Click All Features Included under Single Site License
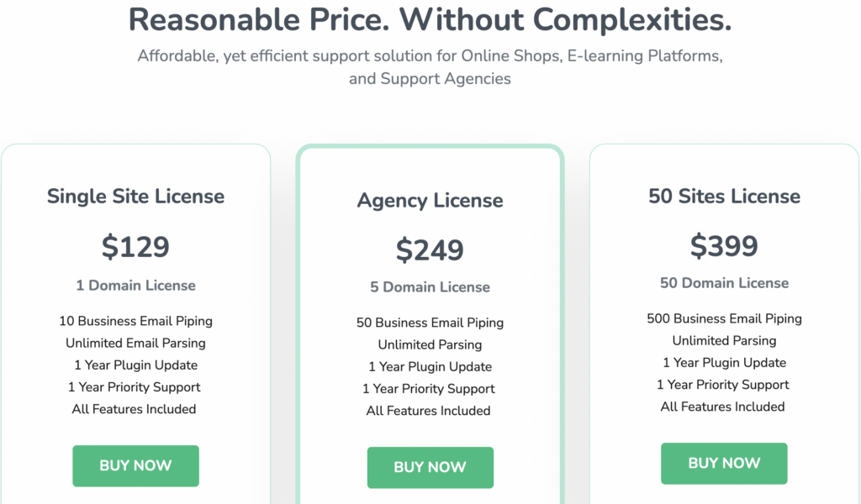The height and width of the screenshot is (504, 861). click(x=134, y=409)
